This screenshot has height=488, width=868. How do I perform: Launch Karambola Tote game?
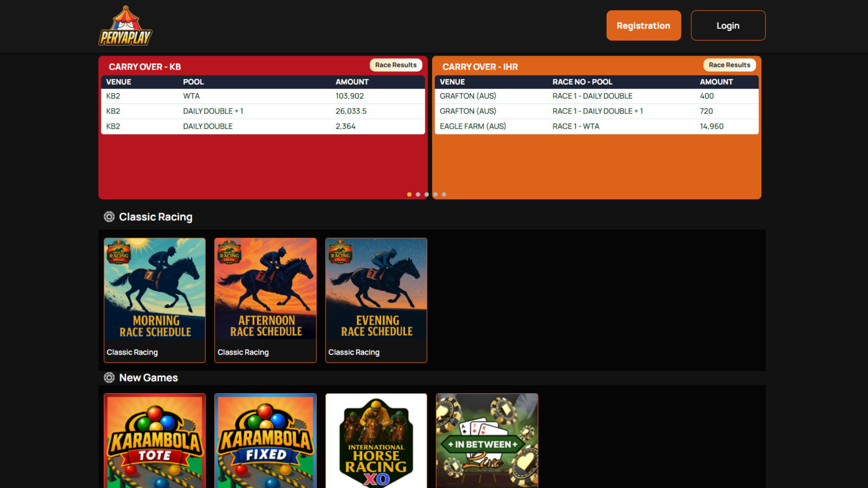155,441
